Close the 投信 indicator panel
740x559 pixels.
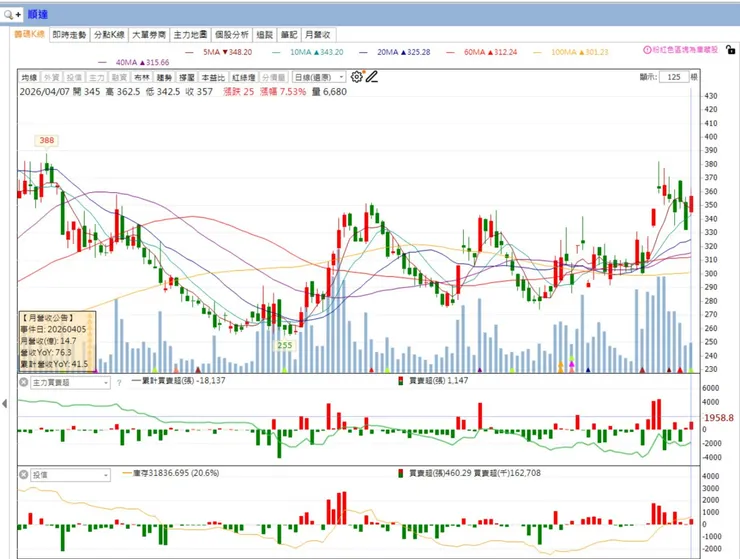coord(24,474)
